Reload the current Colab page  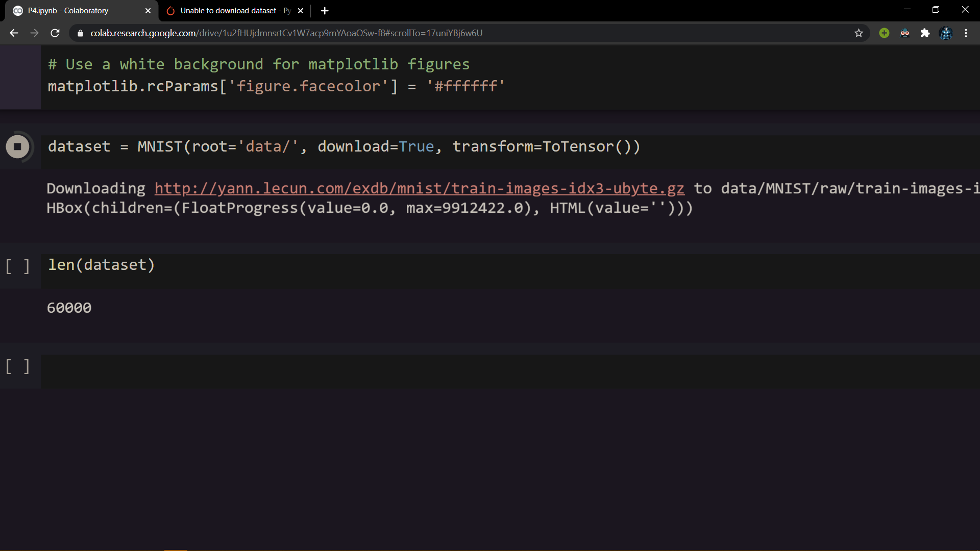(55, 33)
